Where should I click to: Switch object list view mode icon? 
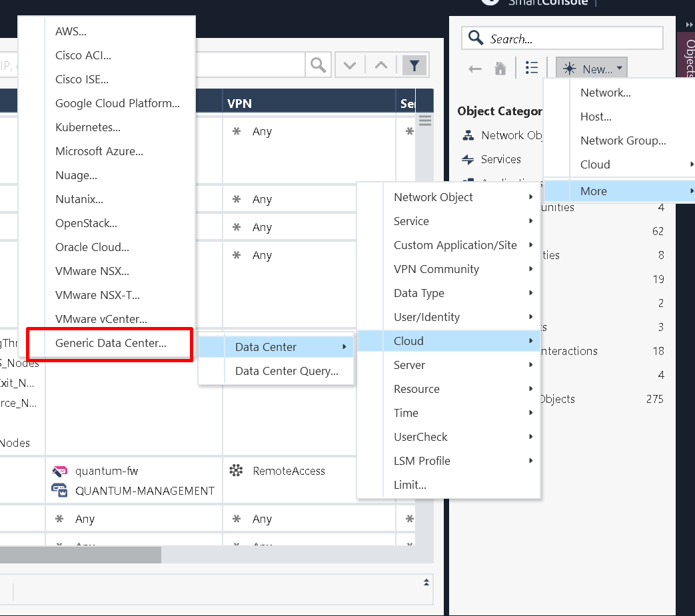(532, 67)
